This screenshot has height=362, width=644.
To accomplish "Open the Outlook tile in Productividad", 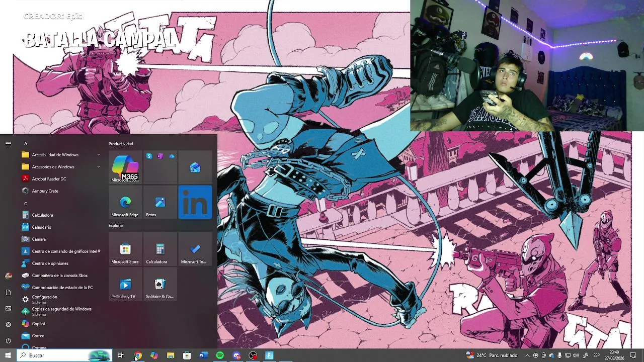I will (195, 167).
